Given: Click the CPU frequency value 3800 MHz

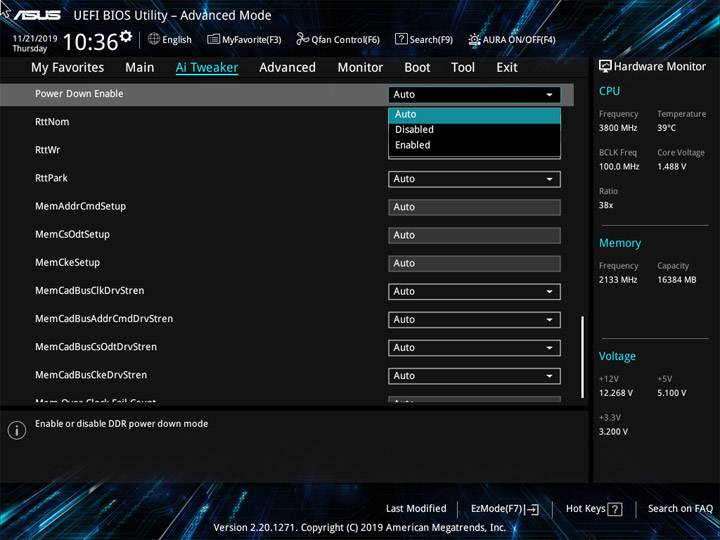Looking at the screenshot, I should tap(618, 128).
